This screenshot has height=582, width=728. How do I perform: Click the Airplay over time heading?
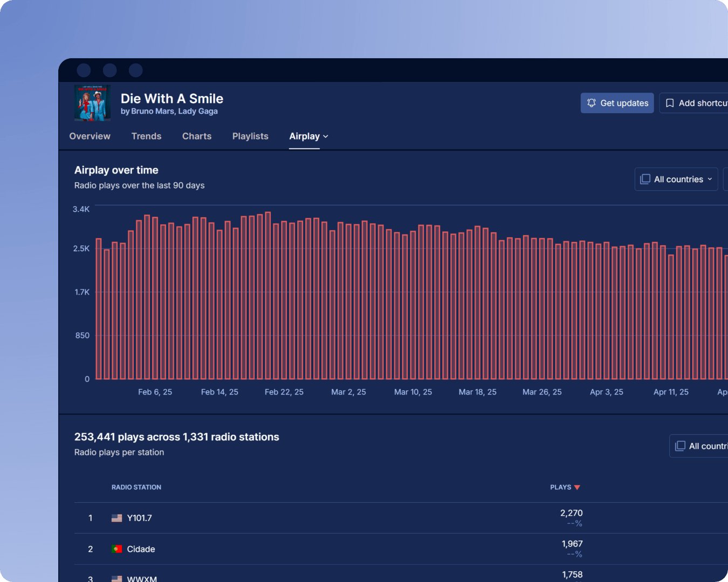click(x=116, y=170)
